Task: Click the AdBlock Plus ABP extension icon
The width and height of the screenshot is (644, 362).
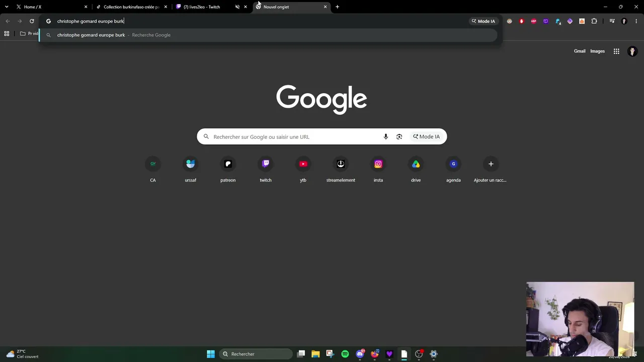Action: coord(534,21)
